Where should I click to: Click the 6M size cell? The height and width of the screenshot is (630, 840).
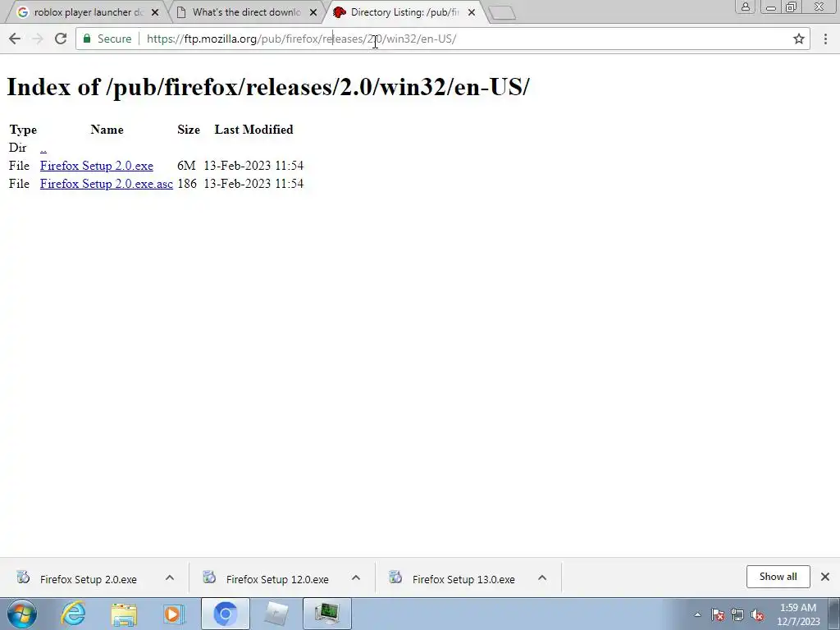(186, 166)
